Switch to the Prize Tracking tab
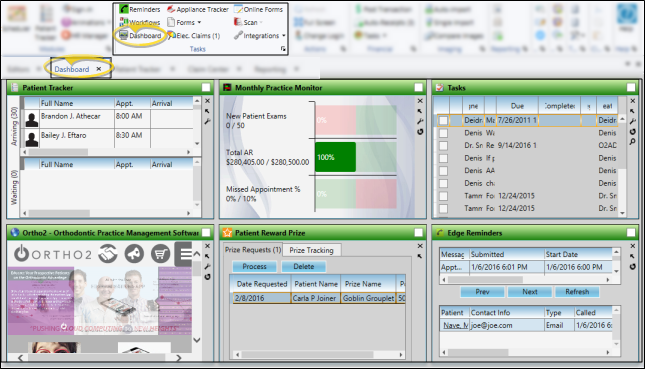 pos(311,250)
